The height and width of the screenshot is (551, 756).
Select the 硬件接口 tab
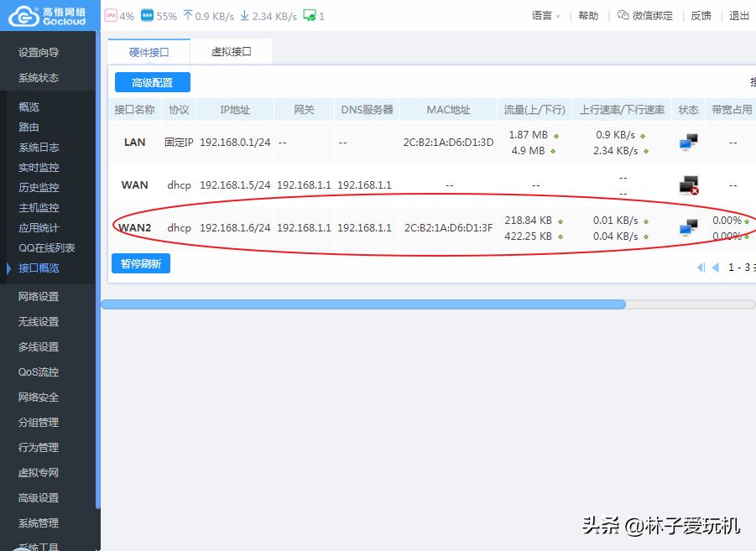point(149,52)
